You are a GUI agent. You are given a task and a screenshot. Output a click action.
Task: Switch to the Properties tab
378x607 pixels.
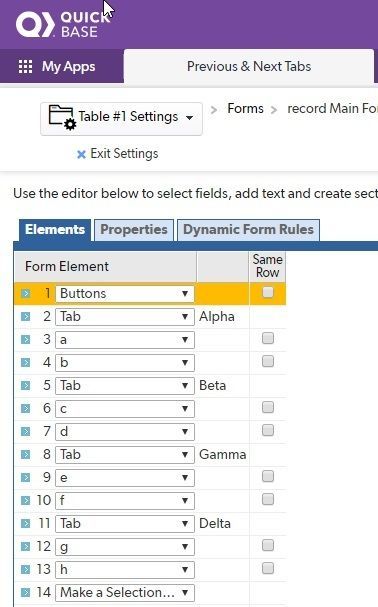click(x=134, y=230)
